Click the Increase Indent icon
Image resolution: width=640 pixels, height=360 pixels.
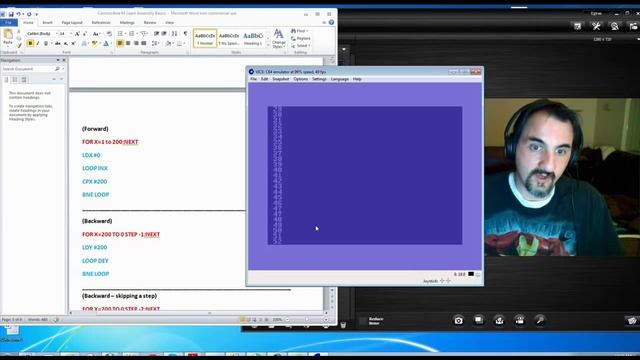pos(164,34)
